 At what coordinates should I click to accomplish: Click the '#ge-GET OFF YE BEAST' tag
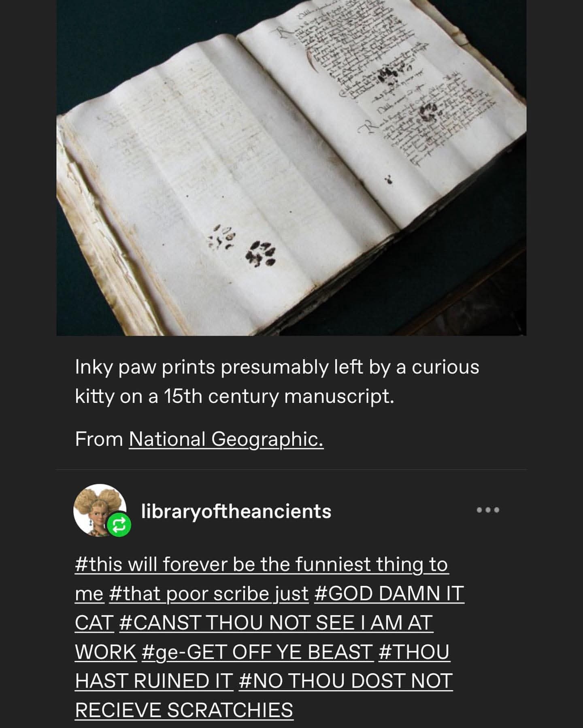pos(257,652)
